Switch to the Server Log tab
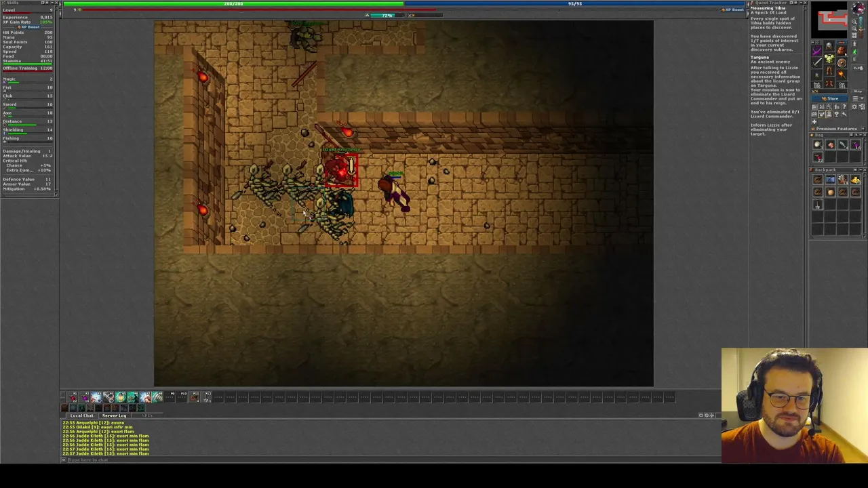Screen dimensions: 868x488 pos(114,415)
